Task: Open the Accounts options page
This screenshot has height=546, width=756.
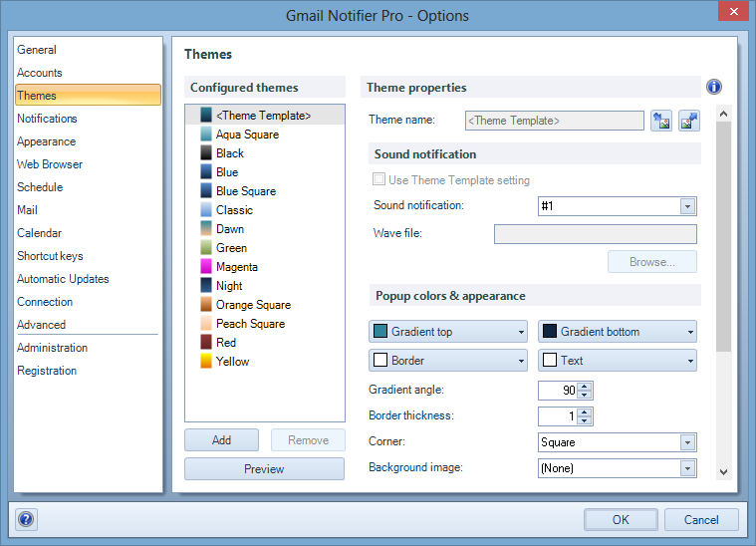Action: [x=40, y=73]
